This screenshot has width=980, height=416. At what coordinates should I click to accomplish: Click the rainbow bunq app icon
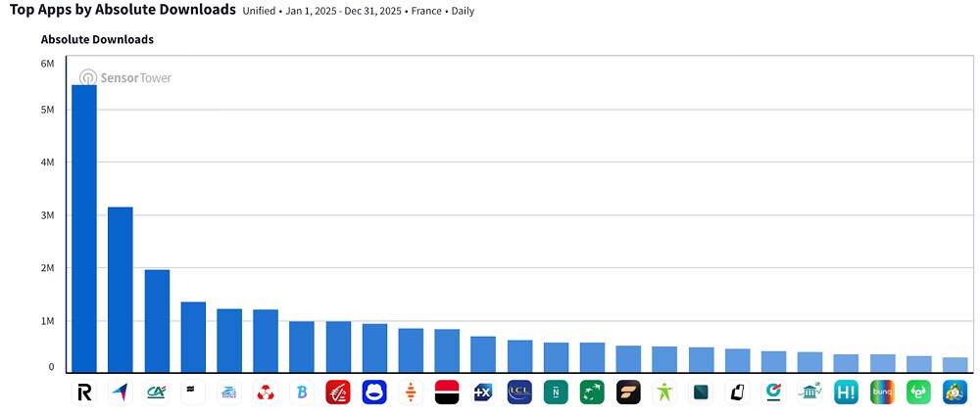(x=882, y=393)
